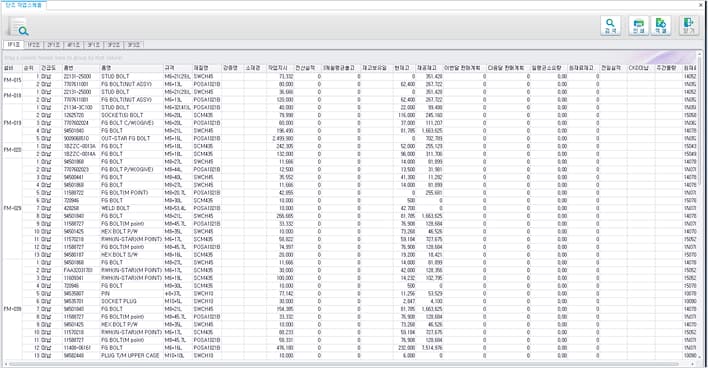The width and height of the screenshot is (708, 368).
Task: Click the magnifier Search toolbar button
Action: click(x=610, y=26)
